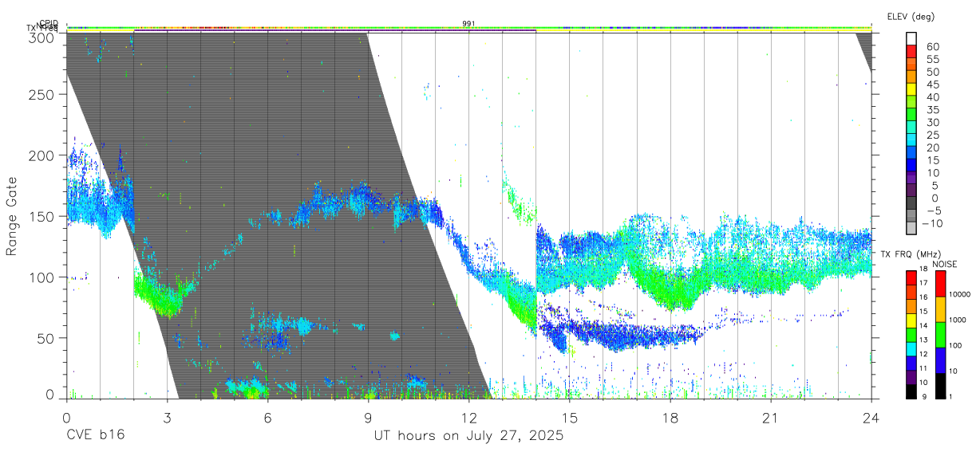Image resolution: width=980 pixels, height=452 pixels.
Task: Click the 'NOISE' legend heading
Action: point(946,264)
